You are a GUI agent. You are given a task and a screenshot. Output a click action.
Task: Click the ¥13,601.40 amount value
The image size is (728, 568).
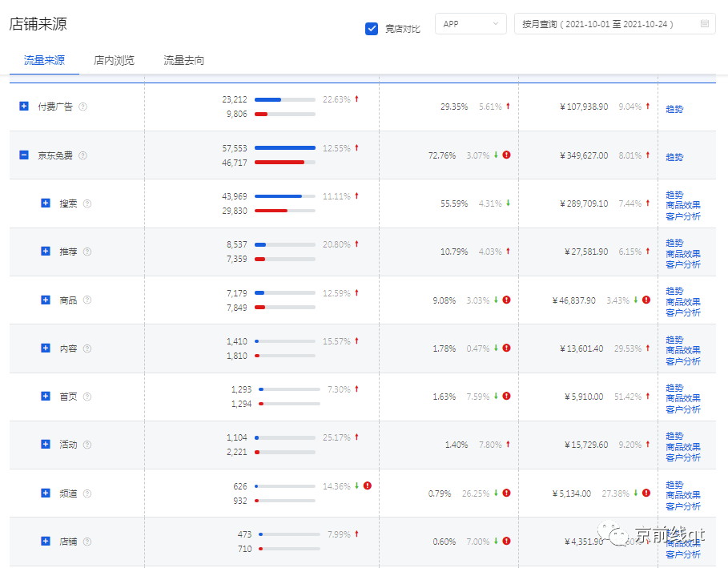(581, 348)
